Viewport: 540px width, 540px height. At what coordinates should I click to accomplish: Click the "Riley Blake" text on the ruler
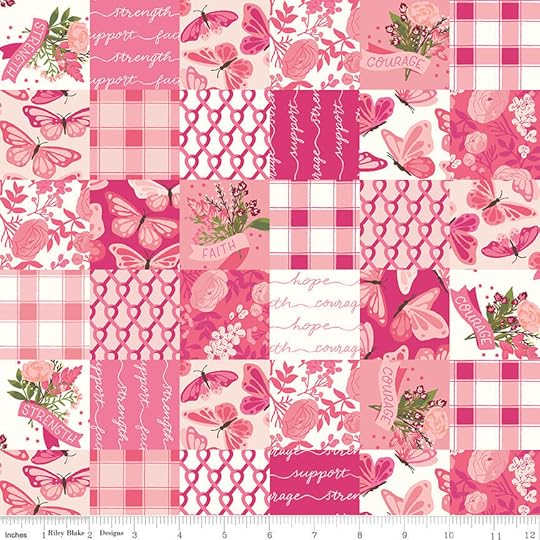[66, 532]
